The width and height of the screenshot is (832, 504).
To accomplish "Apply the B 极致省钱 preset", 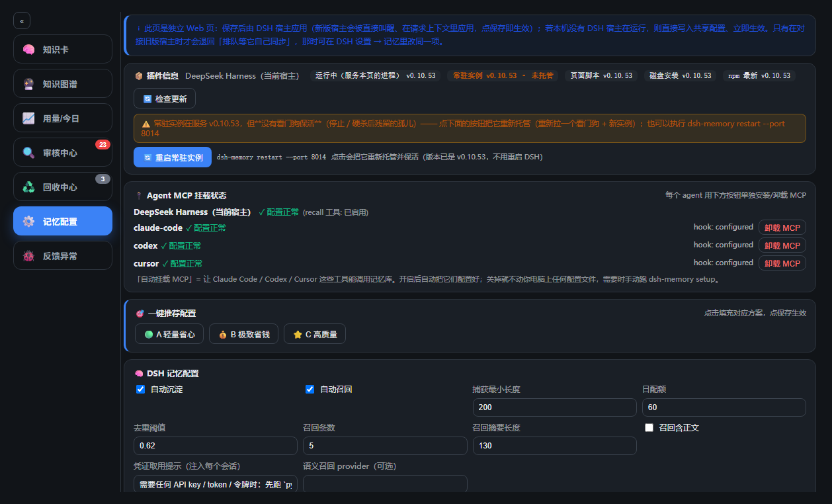I will (244, 334).
